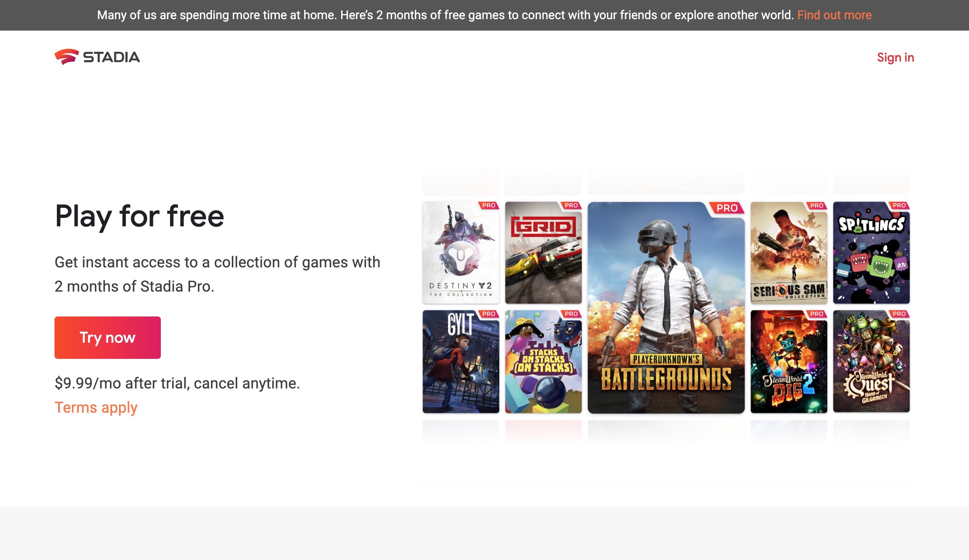This screenshot has height=560, width=969.
Task: Click the PRO badge on Serious Sam Collection
Action: [817, 206]
